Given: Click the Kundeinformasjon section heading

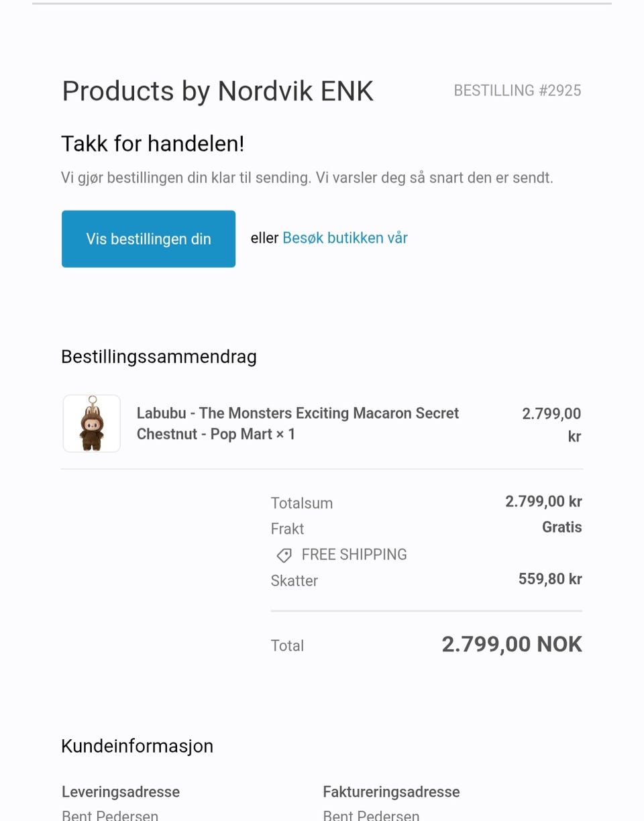Looking at the screenshot, I should (x=137, y=746).
